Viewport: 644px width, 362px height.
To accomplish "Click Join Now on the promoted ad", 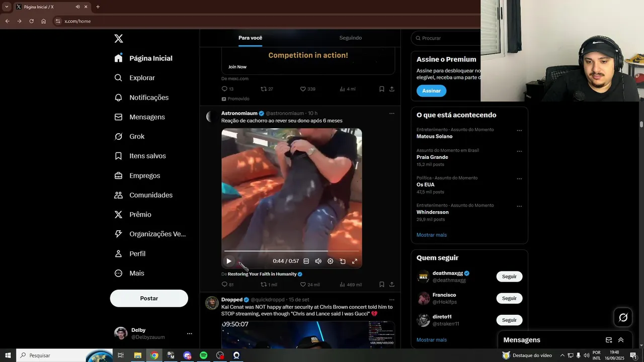I will point(237,67).
